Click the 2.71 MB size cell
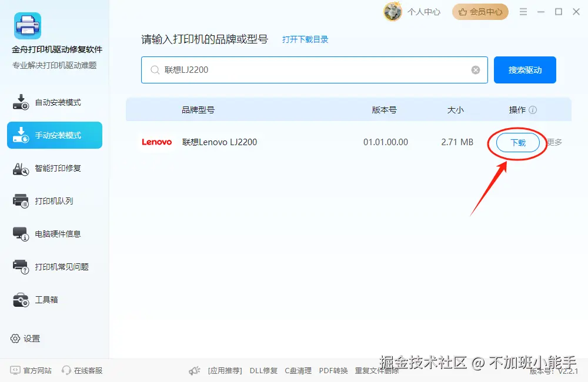The image size is (588, 382). [x=457, y=142]
